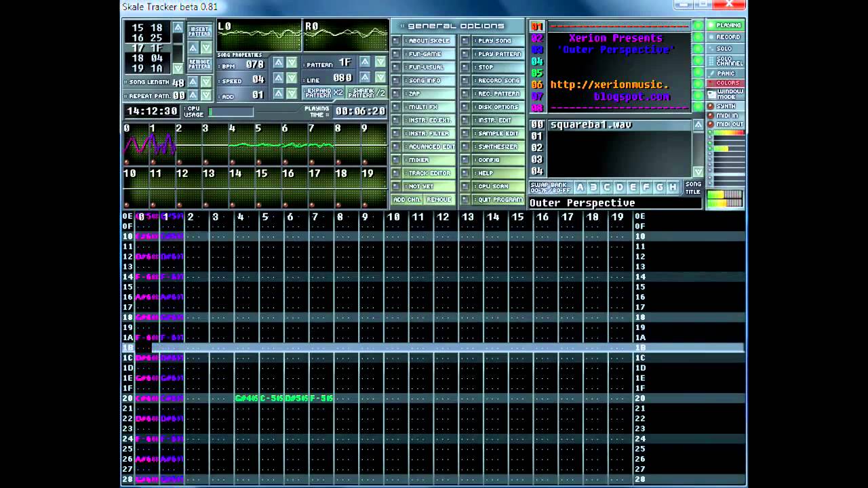Image resolution: width=868 pixels, height=488 pixels.
Task: Toggle green light beside message line 04
Action: pos(697,61)
